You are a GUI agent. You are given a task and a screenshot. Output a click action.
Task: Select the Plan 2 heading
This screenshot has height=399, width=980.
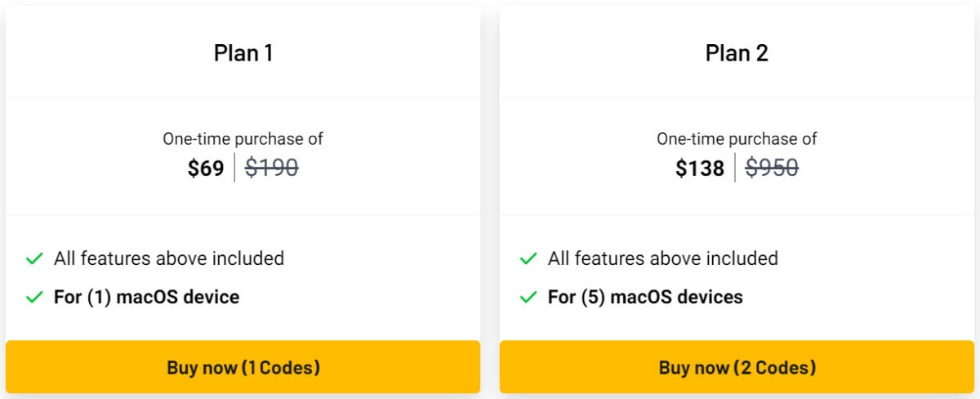click(x=737, y=53)
